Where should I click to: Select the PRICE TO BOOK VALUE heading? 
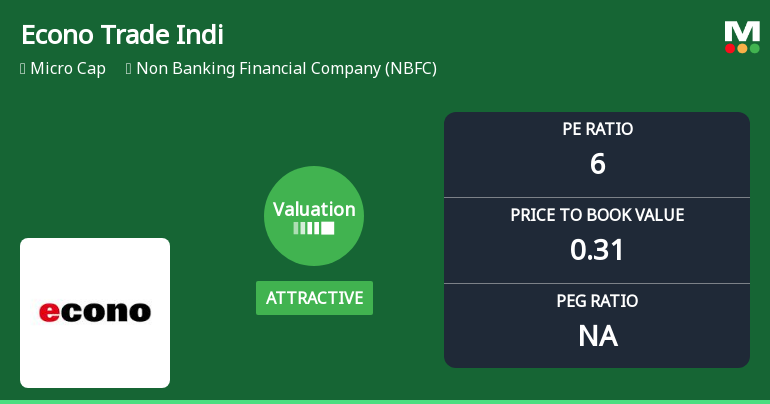(x=597, y=215)
